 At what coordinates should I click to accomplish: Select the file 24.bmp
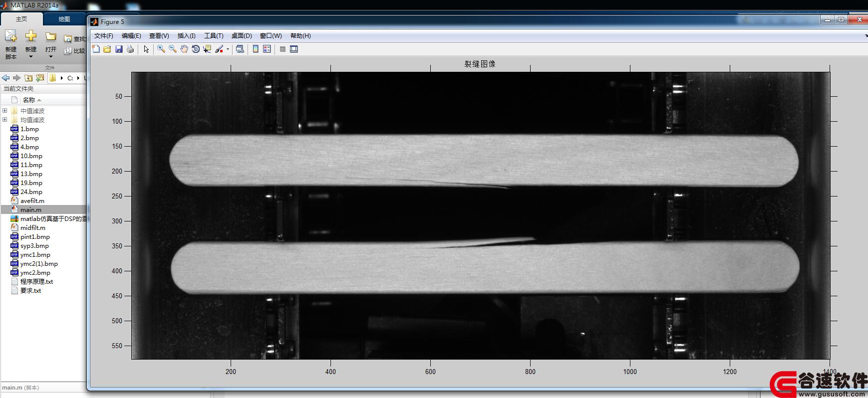click(x=31, y=192)
